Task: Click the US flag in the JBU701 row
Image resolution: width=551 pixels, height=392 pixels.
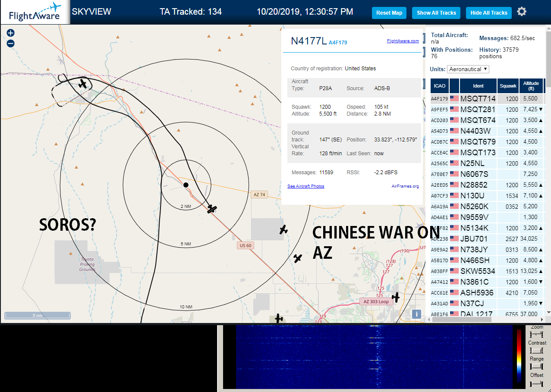Action: tap(454, 239)
